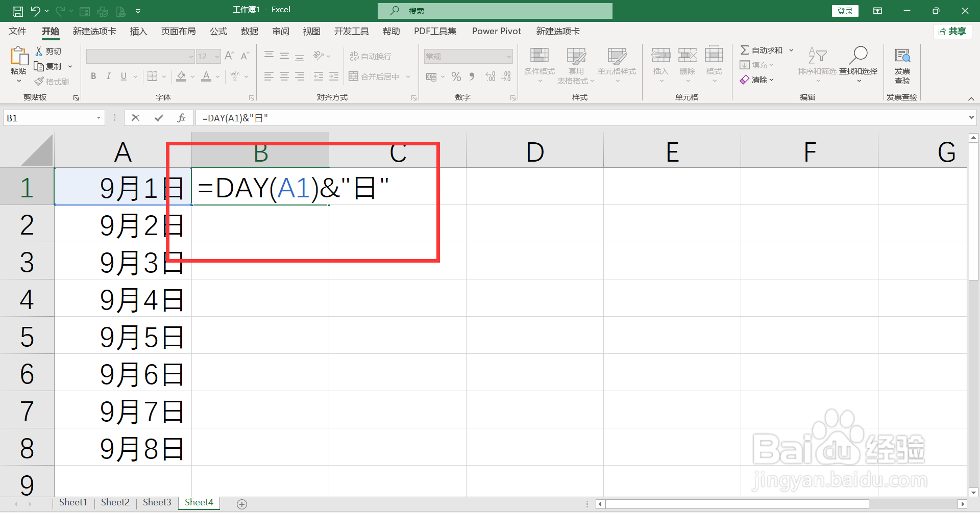
Task: Click the Paste clipboard icon
Action: [19, 56]
